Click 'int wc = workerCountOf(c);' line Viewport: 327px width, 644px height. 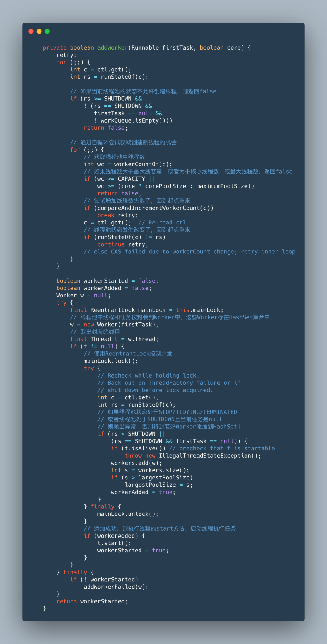(x=128, y=164)
